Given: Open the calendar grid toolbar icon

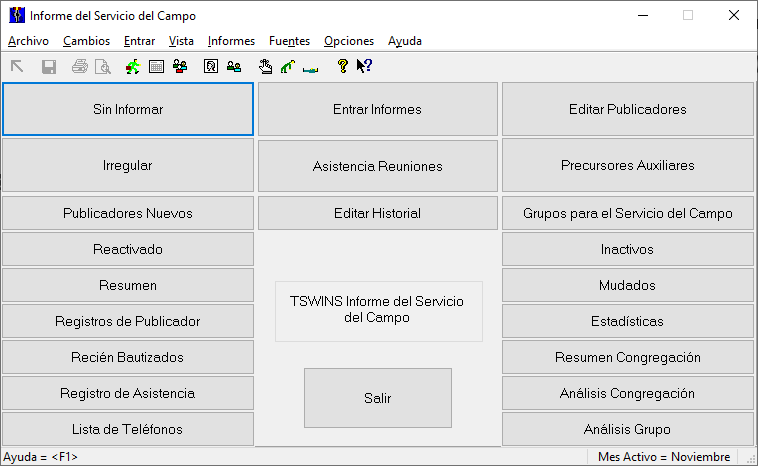Looking at the screenshot, I should (x=156, y=67).
